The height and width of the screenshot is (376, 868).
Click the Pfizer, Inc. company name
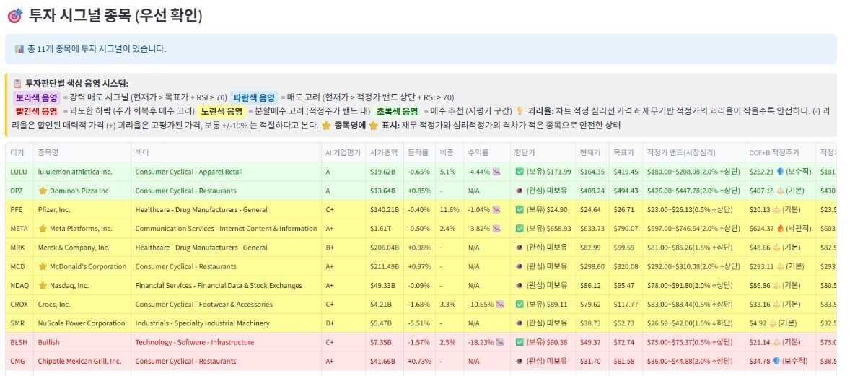tap(54, 210)
